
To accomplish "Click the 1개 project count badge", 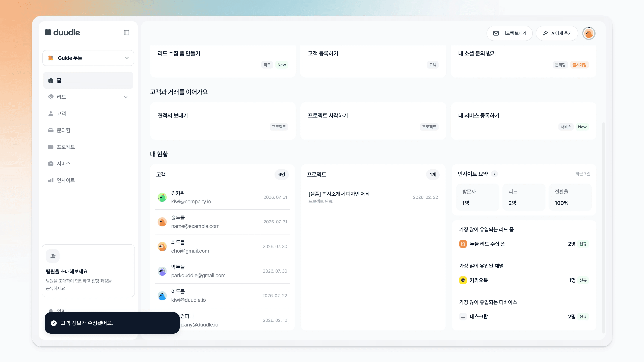I will tap(433, 174).
